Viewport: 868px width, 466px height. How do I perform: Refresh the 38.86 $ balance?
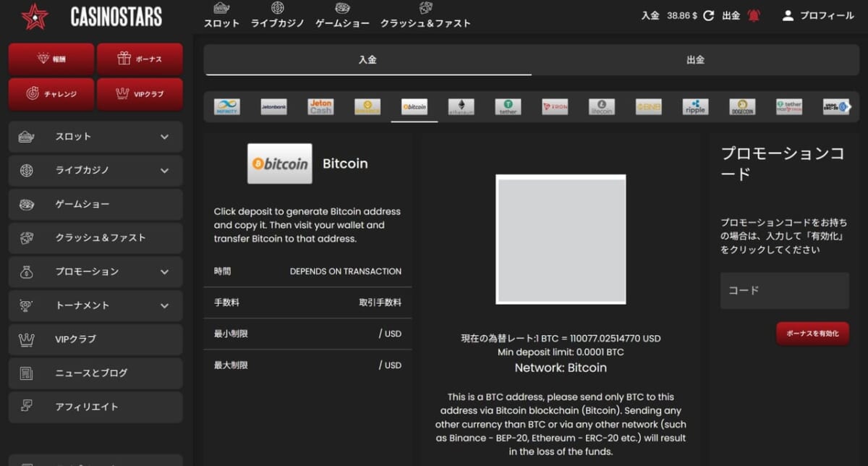(708, 15)
